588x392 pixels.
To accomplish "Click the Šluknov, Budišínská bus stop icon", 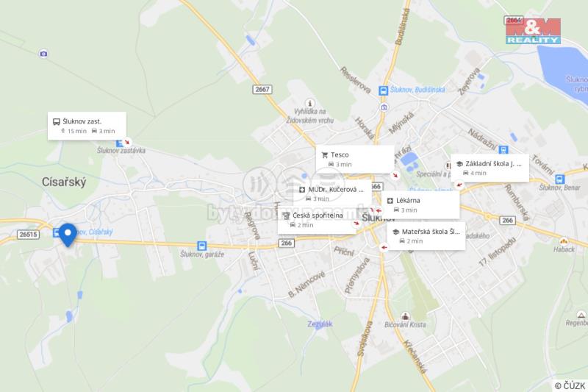I will point(383,90).
